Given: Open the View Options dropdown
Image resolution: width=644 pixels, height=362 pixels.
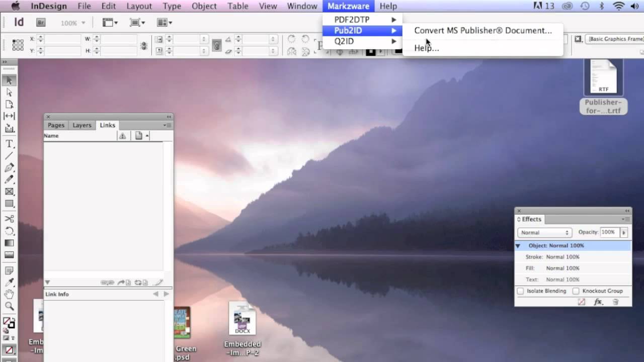Looking at the screenshot, I should click(x=110, y=23).
